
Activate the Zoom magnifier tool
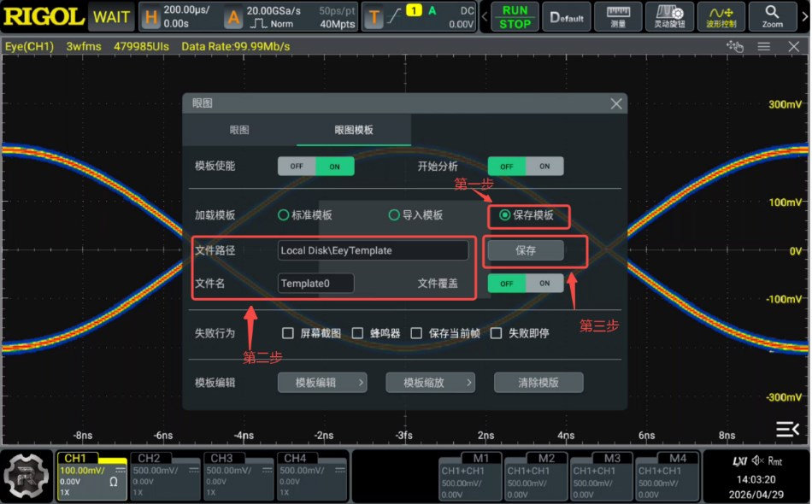(772, 16)
